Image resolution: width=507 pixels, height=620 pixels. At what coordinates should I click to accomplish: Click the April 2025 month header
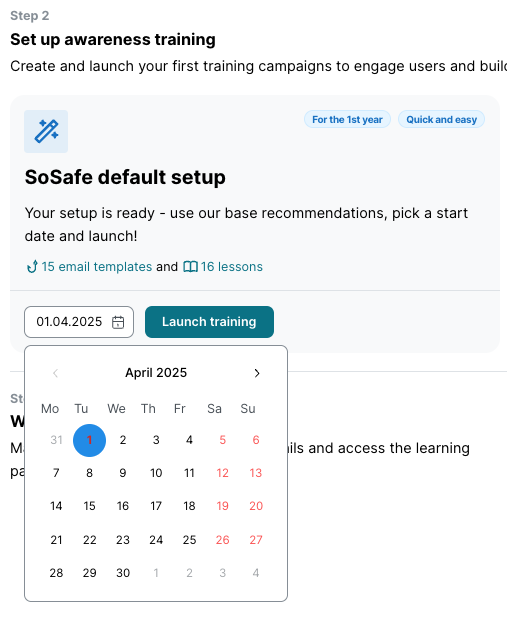tap(156, 373)
